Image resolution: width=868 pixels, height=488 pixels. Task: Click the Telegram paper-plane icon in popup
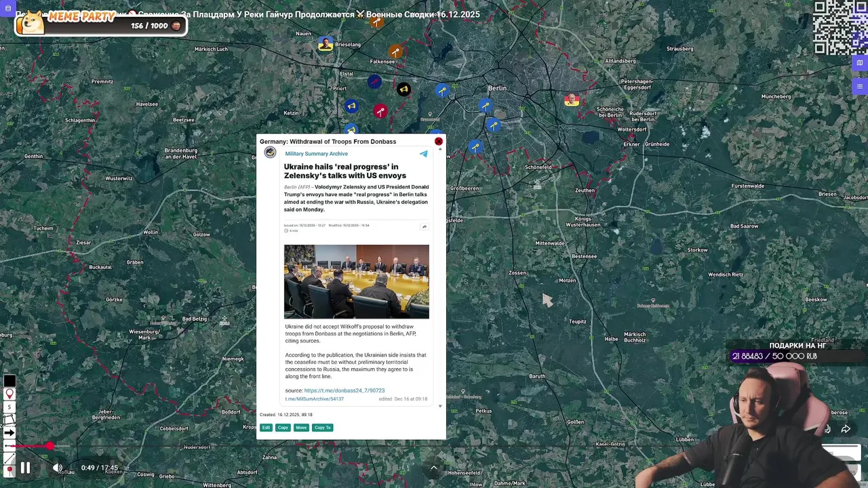coord(424,154)
